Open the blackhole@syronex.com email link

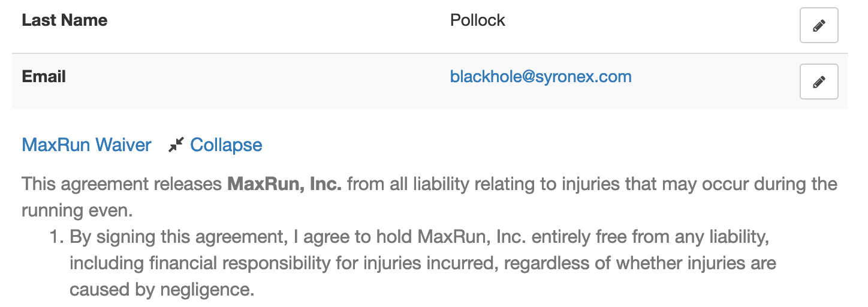coord(541,77)
